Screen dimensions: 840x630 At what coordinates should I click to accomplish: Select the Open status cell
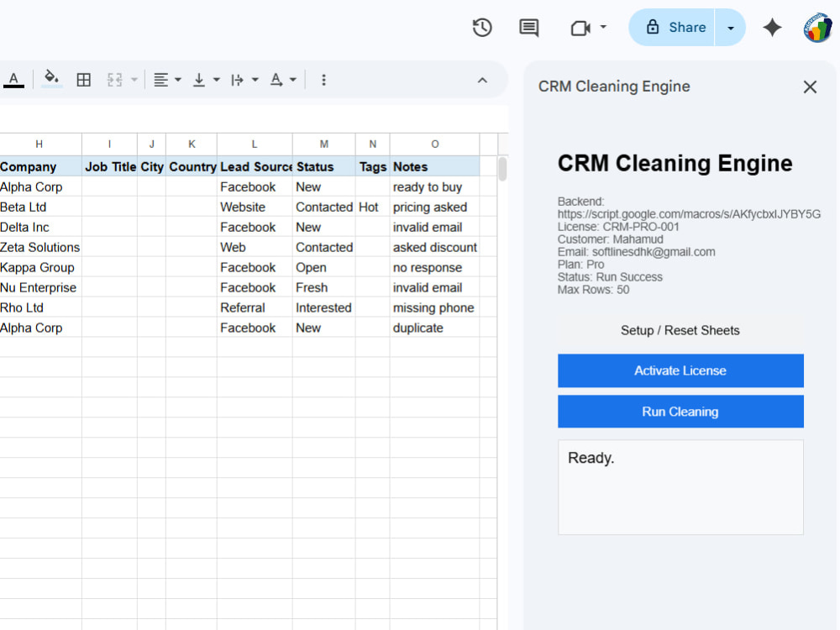click(323, 267)
